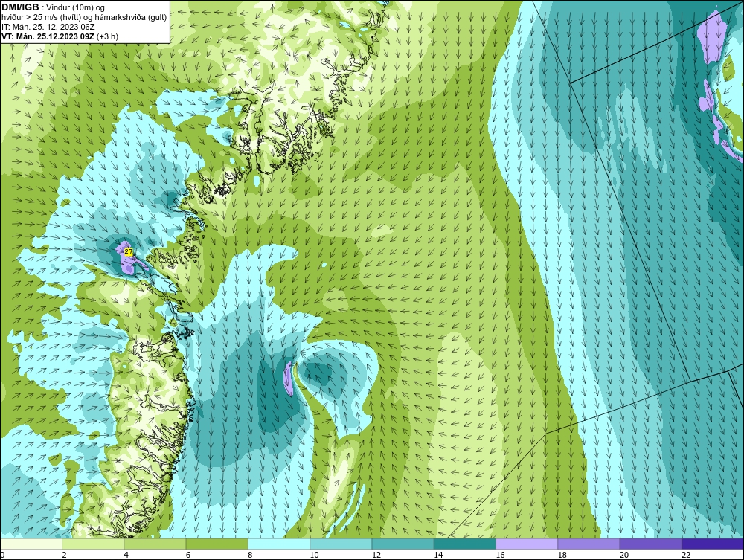Click the yellow 27 gust label

(x=128, y=251)
